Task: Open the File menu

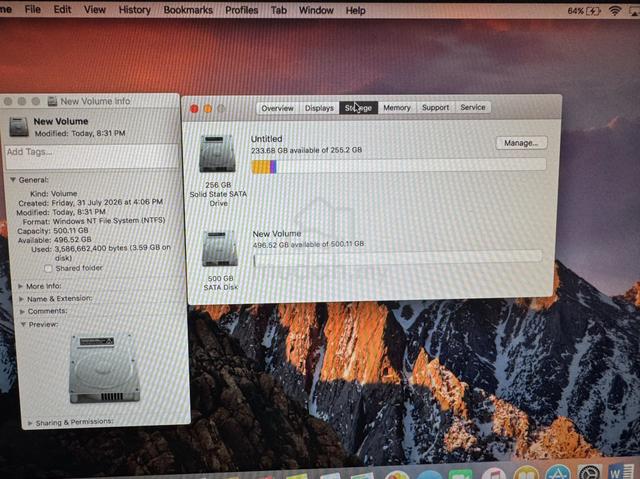Action: (32, 9)
